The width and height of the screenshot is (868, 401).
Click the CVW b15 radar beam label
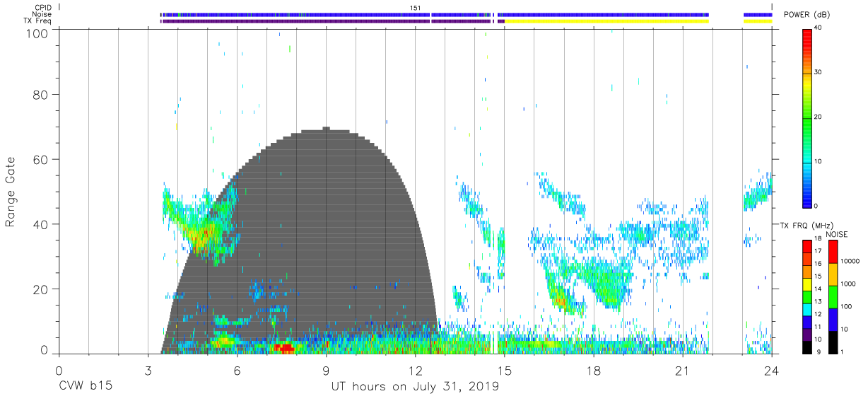pyautogui.click(x=86, y=387)
